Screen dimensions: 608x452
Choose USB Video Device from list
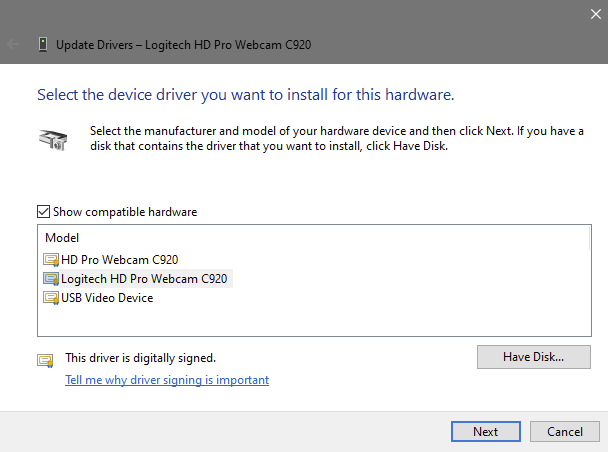pyautogui.click(x=107, y=298)
